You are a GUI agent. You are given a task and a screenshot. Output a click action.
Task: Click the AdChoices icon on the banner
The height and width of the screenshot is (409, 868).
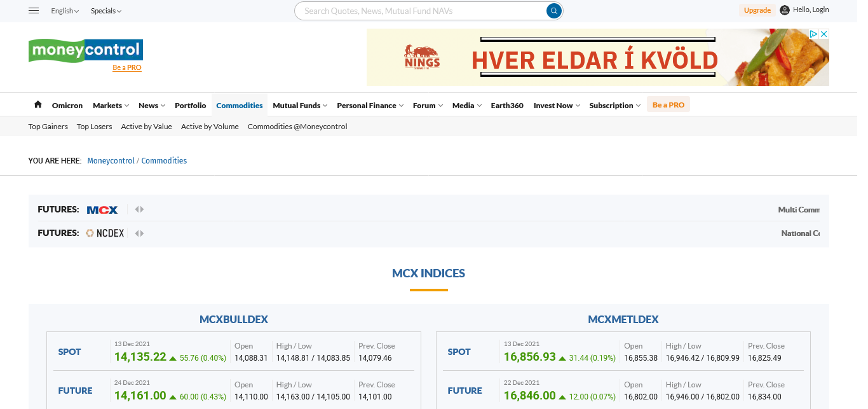tap(813, 34)
